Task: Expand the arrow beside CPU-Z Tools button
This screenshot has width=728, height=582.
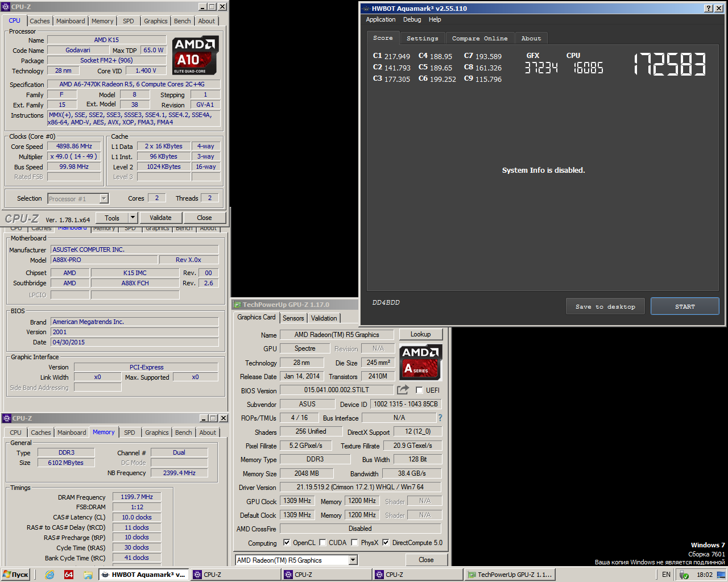Action: tap(133, 218)
